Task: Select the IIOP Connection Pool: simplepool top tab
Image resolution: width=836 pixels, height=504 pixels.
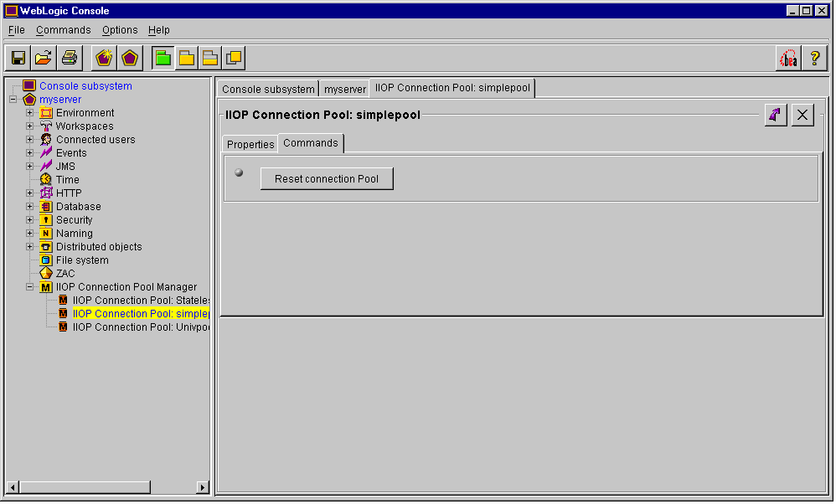Action: point(452,88)
